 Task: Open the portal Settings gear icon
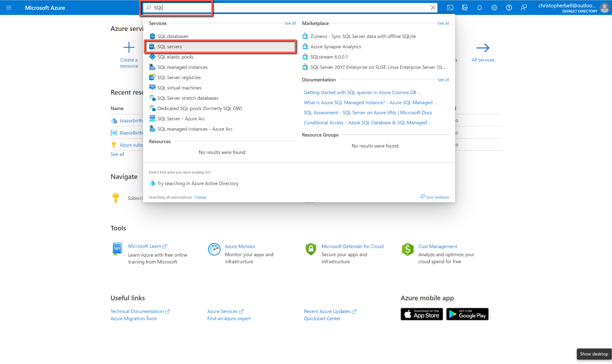[x=494, y=7]
